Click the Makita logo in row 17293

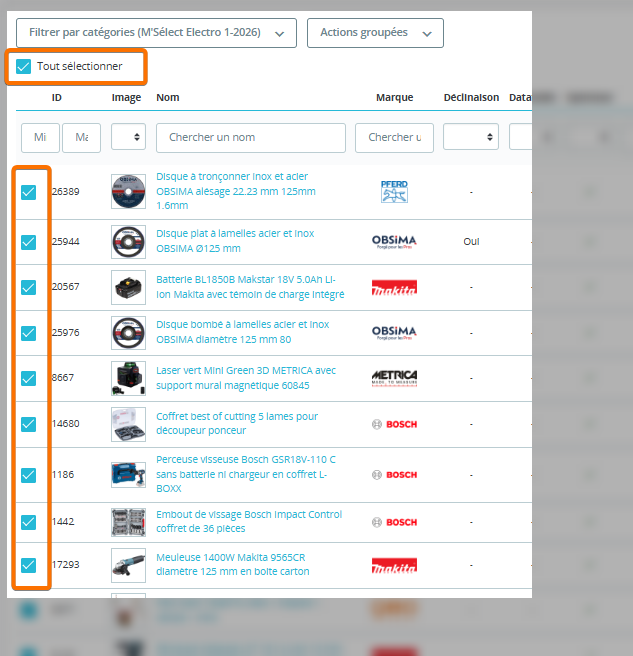(x=394, y=566)
